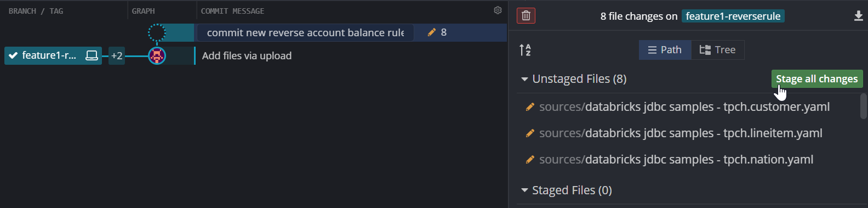Click the pencil icon for tpch.customer.yaml
The image size is (868, 208).
(530, 107)
